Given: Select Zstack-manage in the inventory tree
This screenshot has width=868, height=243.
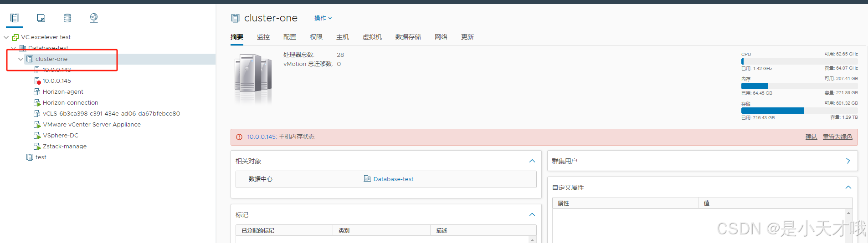Looking at the screenshot, I should point(65,147).
